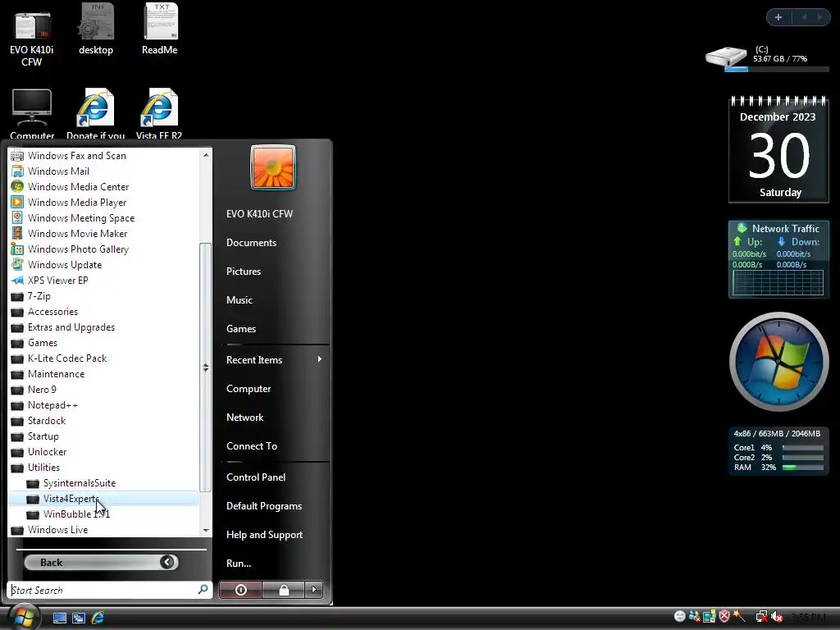Start Windows Media Player
Screen dimensions: 840x630
point(103,203)
